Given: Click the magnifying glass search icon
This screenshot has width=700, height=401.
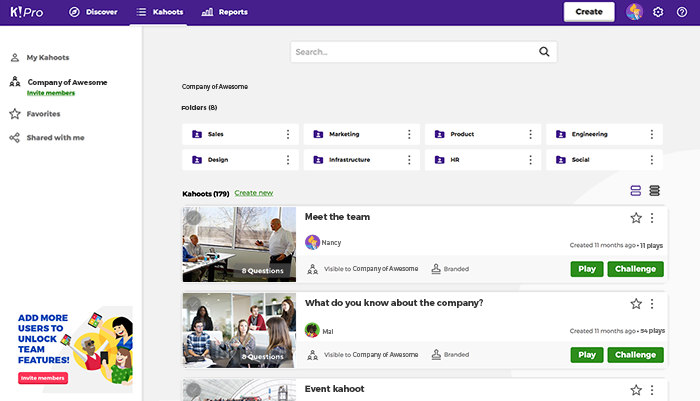Looking at the screenshot, I should [x=544, y=52].
